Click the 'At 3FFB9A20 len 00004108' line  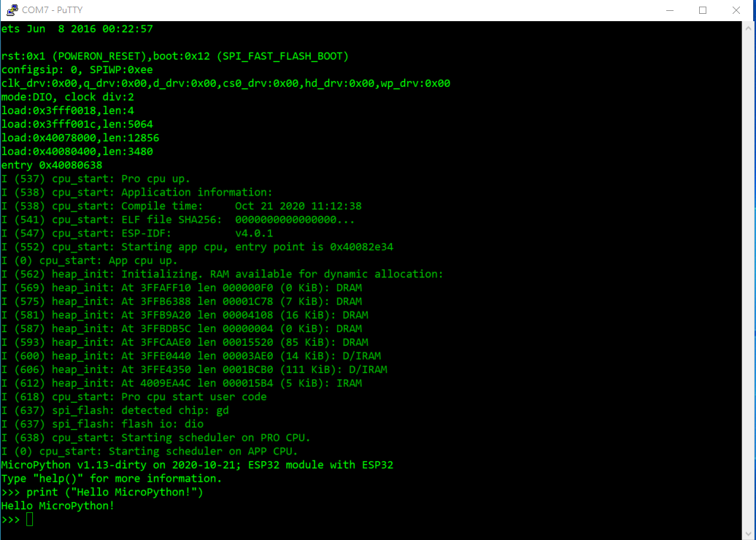(185, 315)
